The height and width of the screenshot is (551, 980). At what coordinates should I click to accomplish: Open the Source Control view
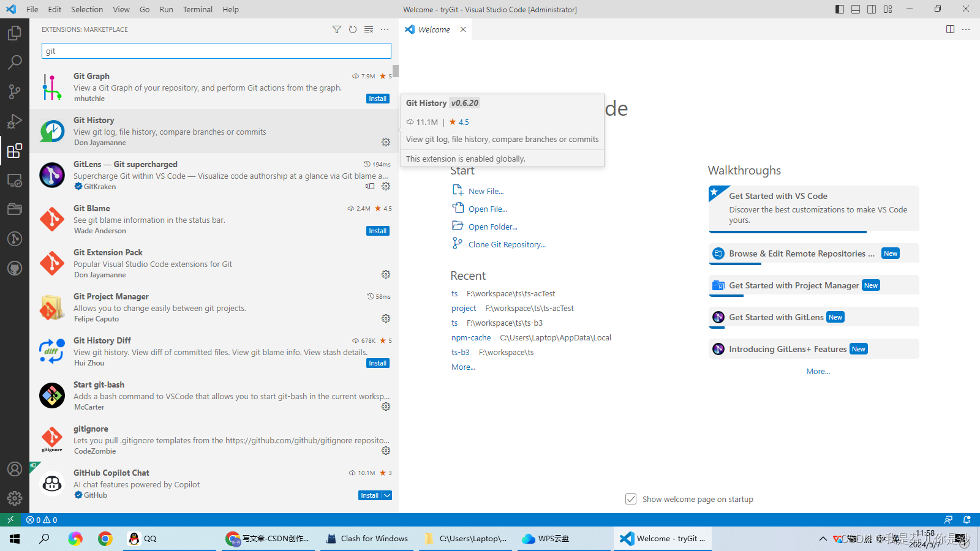coord(15,91)
